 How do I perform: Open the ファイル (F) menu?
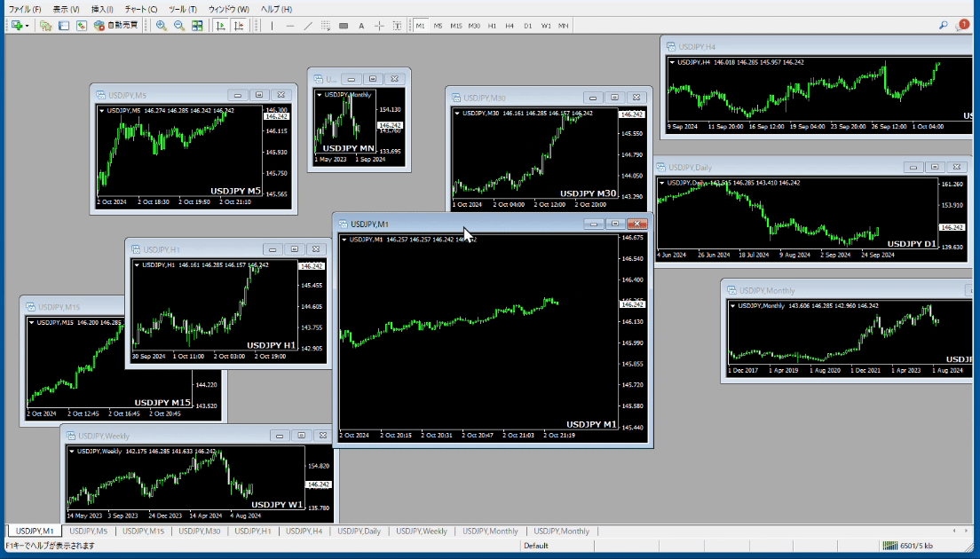pos(24,10)
